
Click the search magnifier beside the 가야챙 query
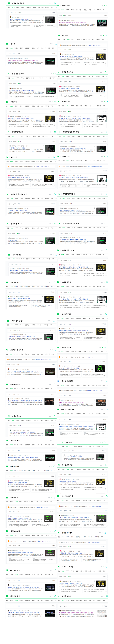point(55,44)
